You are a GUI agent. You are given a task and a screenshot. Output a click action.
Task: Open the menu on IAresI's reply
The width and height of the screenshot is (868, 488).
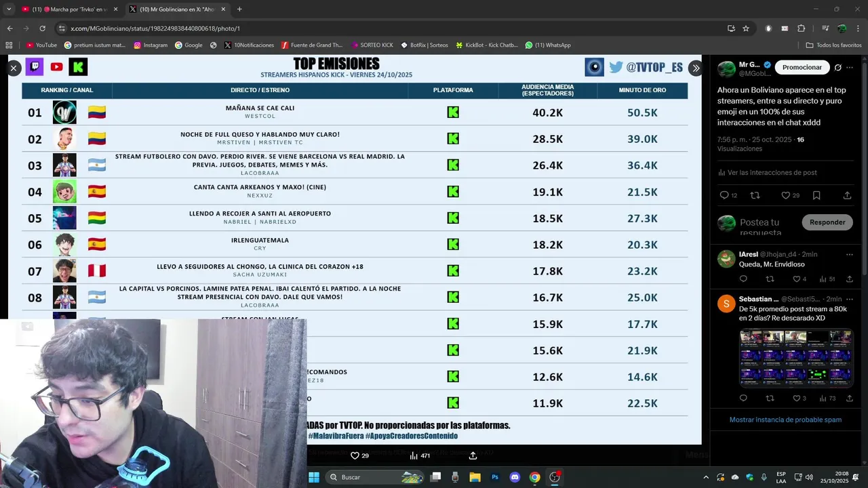pos(850,254)
